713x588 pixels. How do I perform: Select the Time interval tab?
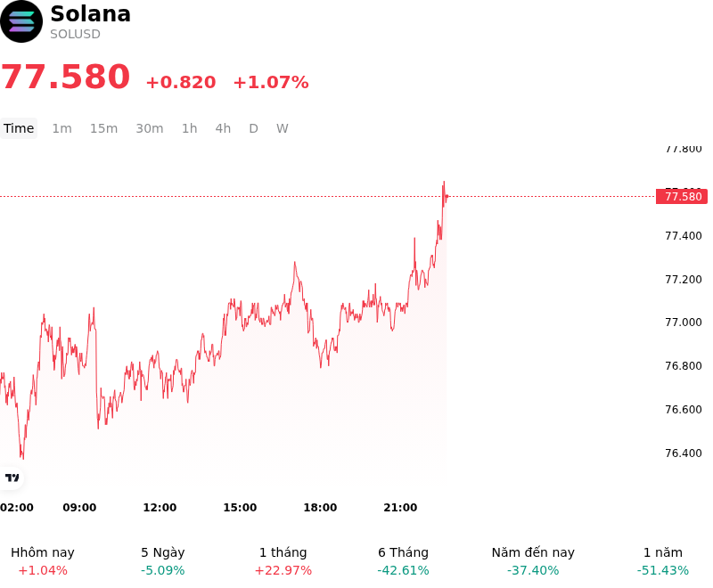coord(19,128)
